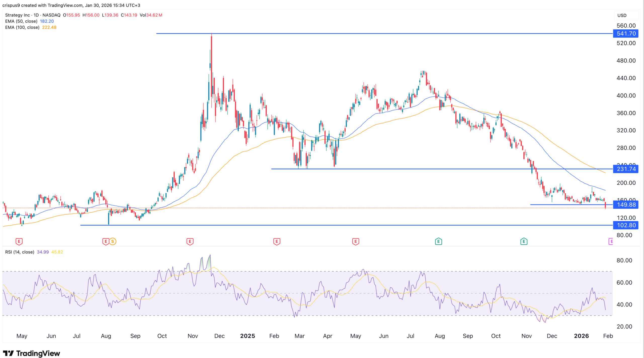Click the orange split S marker
Viewport: 644px width, 358px height.
(x=113, y=241)
